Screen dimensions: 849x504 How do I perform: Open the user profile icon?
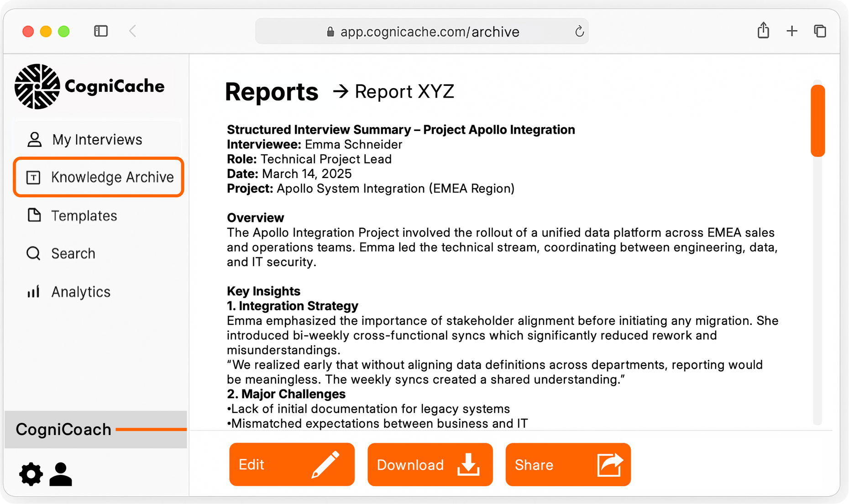coord(61,474)
